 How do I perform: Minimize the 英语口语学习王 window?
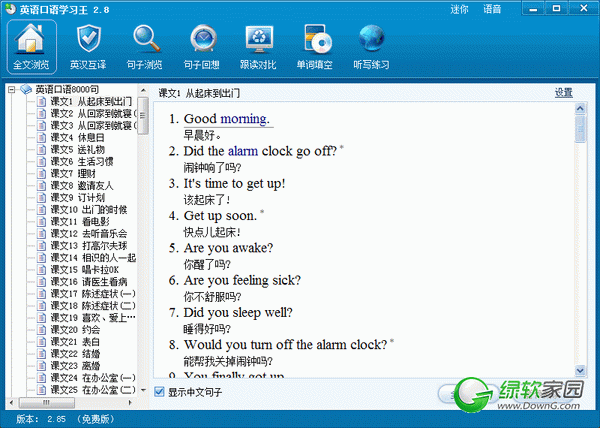[x=533, y=9]
